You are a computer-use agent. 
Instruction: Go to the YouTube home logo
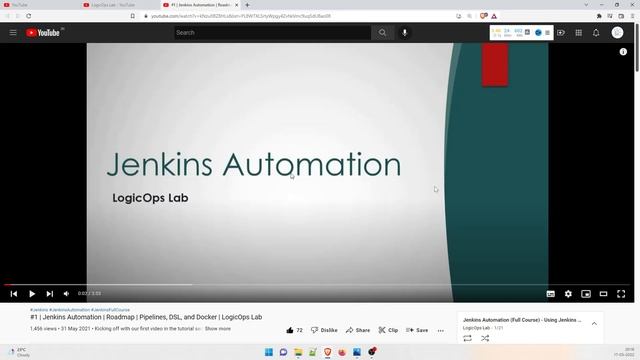click(x=43, y=33)
